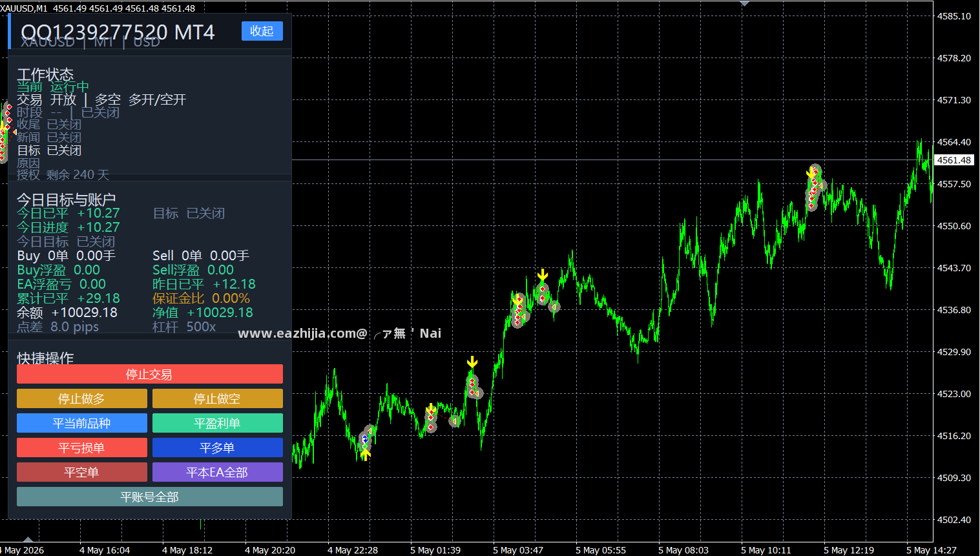The image size is (980, 556).
Task: Click the red 停止交易 button
Action: (149, 374)
